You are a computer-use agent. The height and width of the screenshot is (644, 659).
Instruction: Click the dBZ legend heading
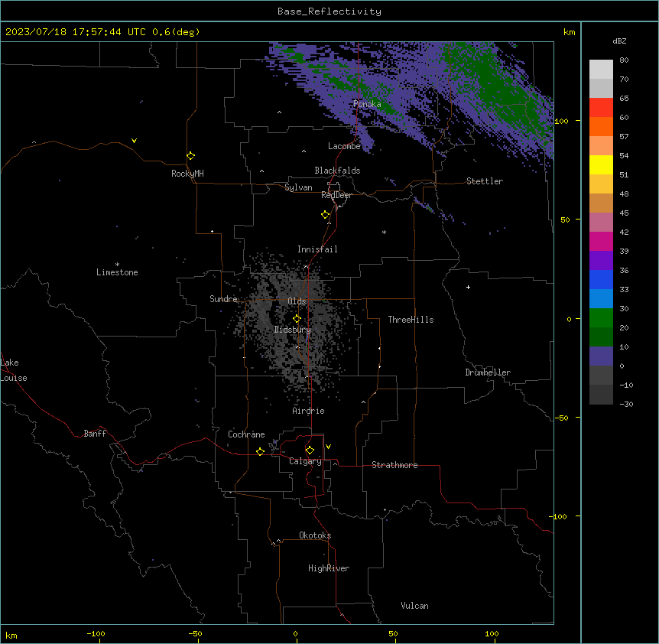pos(619,41)
